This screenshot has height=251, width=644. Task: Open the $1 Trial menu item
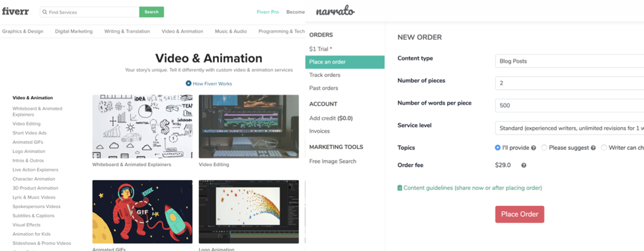click(x=321, y=49)
